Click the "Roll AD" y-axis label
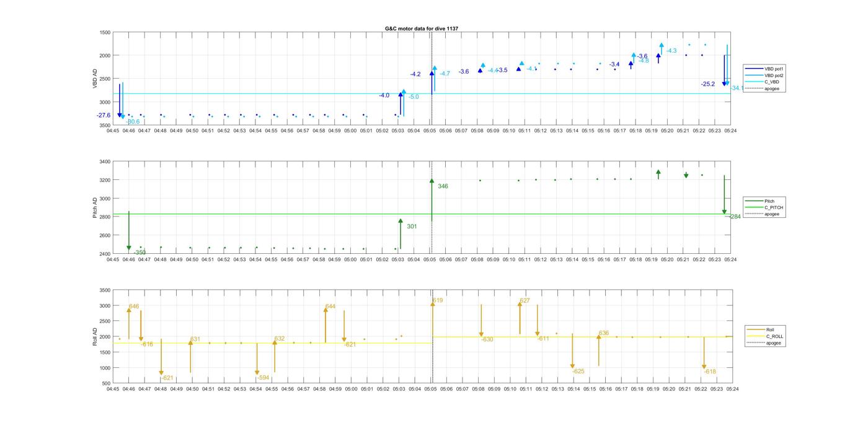The width and height of the screenshot is (868, 430). pos(95,336)
